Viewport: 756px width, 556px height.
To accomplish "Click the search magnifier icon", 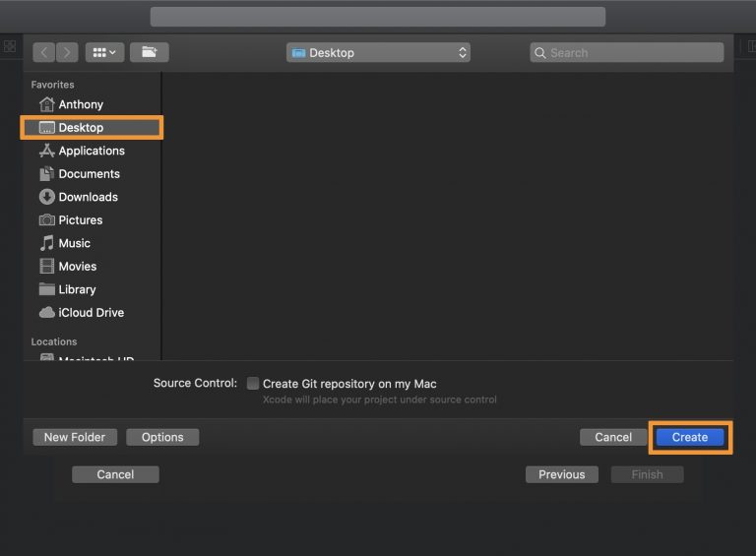I will [540, 53].
